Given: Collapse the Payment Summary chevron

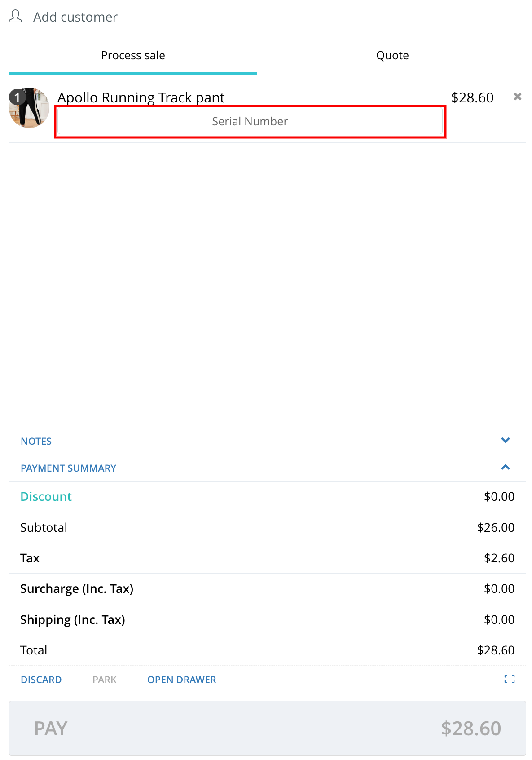Looking at the screenshot, I should (505, 468).
